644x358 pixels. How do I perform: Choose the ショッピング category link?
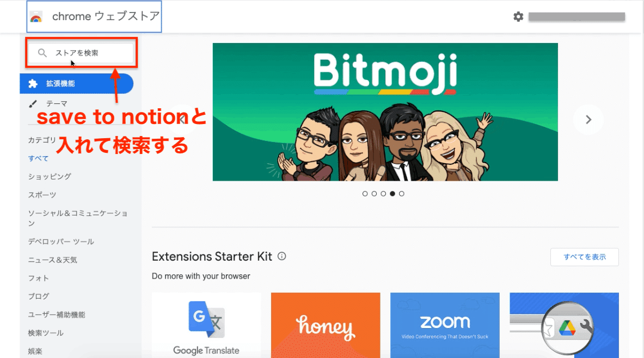pyautogui.click(x=50, y=176)
